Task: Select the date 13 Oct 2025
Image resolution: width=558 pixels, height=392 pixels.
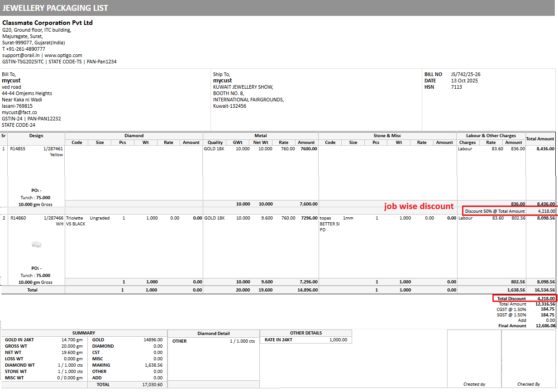Action: pyautogui.click(x=464, y=81)
